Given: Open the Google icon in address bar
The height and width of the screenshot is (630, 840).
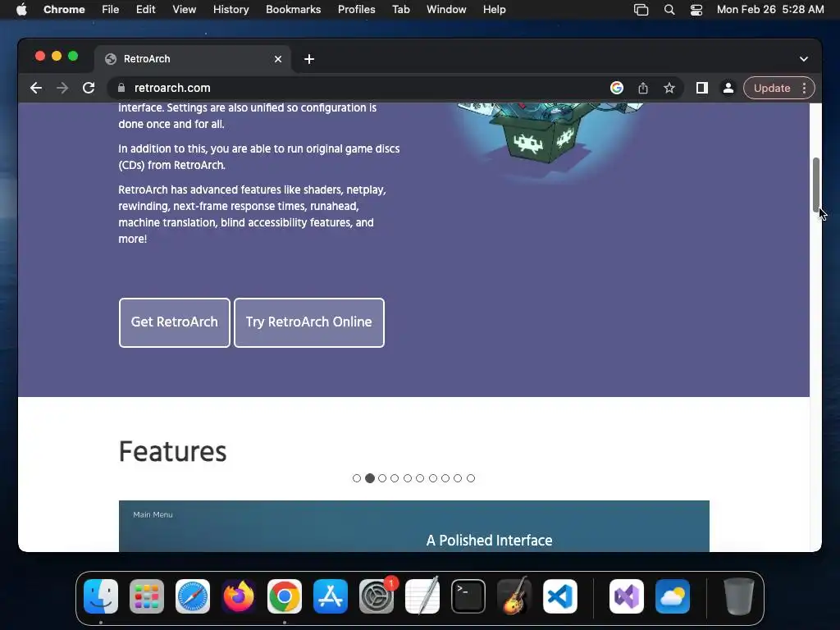Looking at the screenshot, I should pos(617,88).
